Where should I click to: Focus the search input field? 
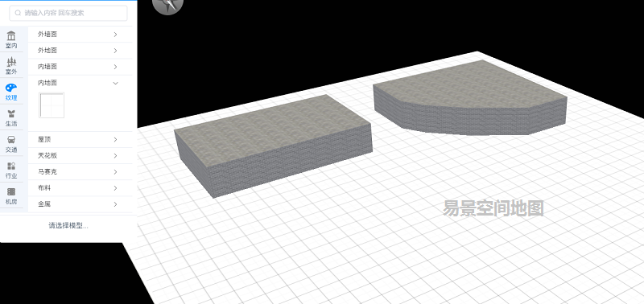(x=68, y=13)
